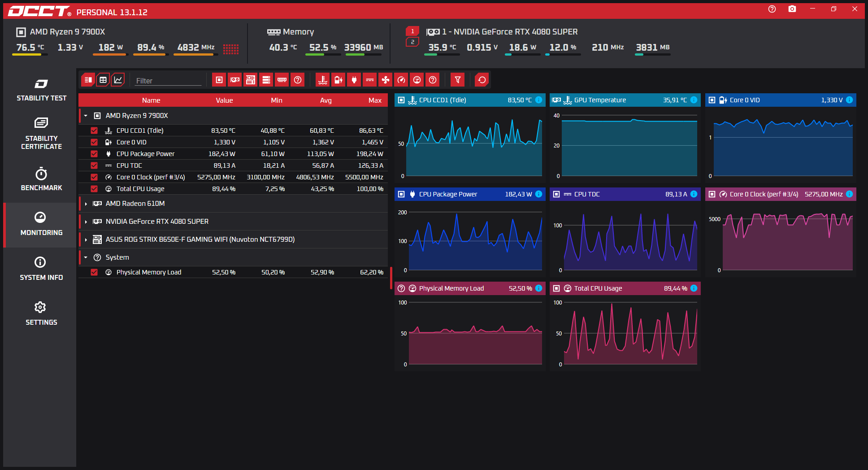The height and width of the screenshot is (470, 868).
Task: Uncheck the CPU TDC row checkbox
Action: pyautogui.click(x=94, y=165)
